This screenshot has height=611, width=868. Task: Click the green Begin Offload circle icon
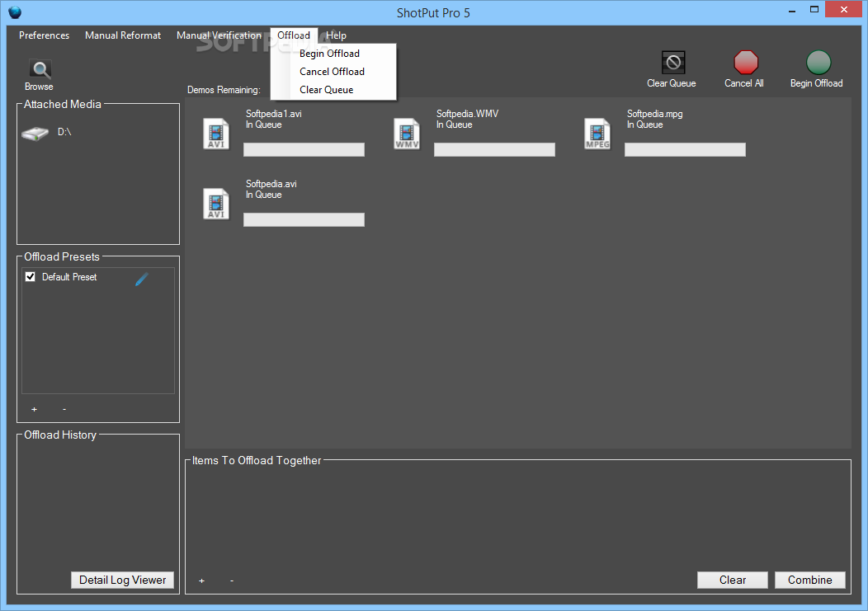[818, 63]
